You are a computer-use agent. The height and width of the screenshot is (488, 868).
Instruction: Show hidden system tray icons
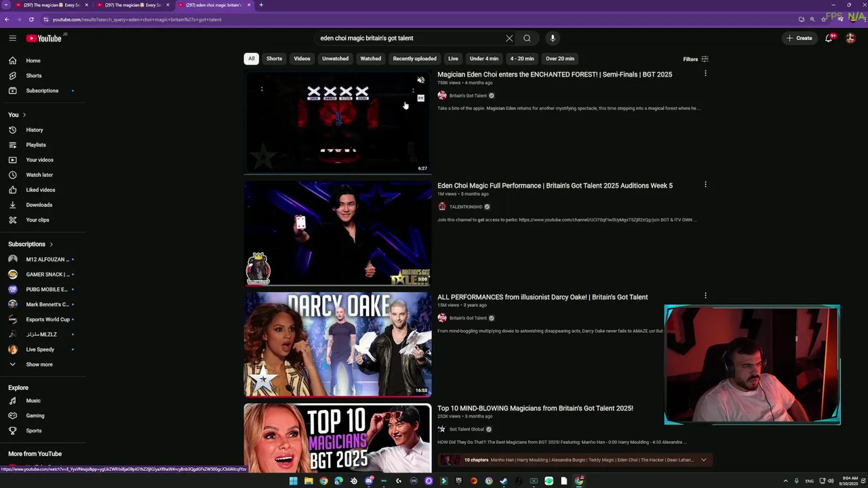click(x=786, y=481)
